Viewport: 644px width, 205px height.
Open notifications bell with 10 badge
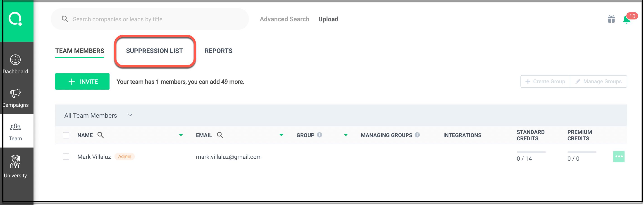click(627, 19)
